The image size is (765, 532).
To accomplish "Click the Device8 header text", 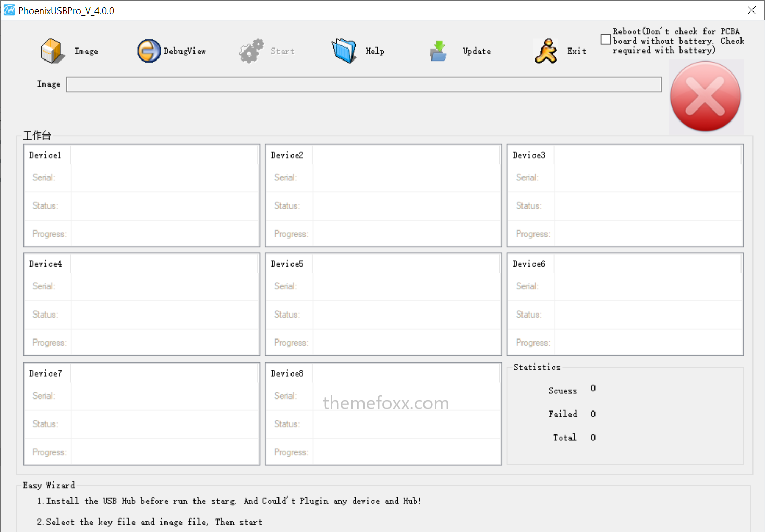I will click(287, 374).
